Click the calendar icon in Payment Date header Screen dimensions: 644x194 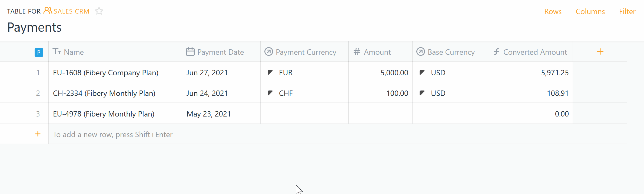click(190, 51)
